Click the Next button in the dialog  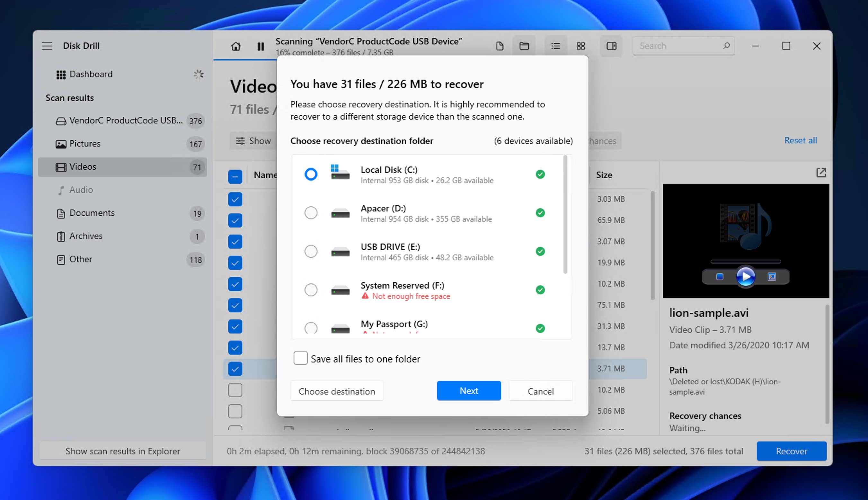(468, 391)
